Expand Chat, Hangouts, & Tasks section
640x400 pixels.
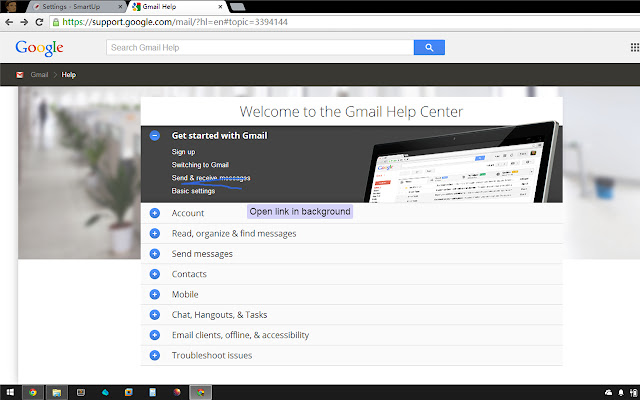(155, 315)
